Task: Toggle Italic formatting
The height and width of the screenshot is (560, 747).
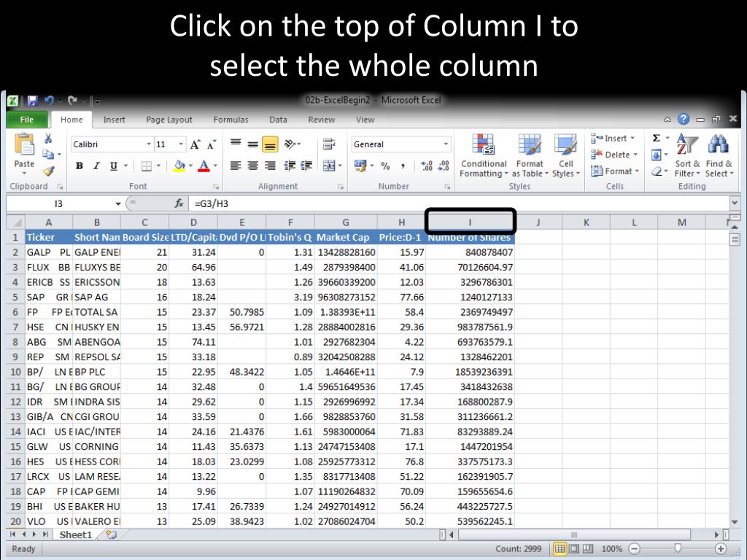Action: pos(97,166)
